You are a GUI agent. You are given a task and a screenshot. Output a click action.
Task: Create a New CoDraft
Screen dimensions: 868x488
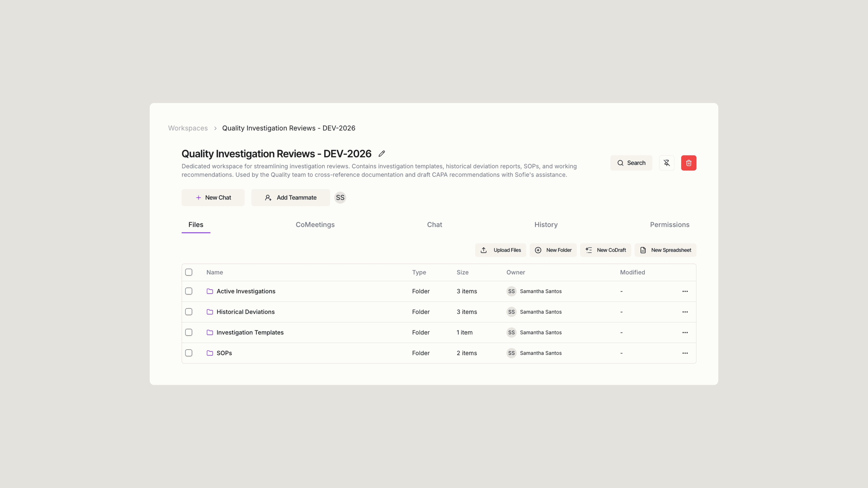pos(605,250)
